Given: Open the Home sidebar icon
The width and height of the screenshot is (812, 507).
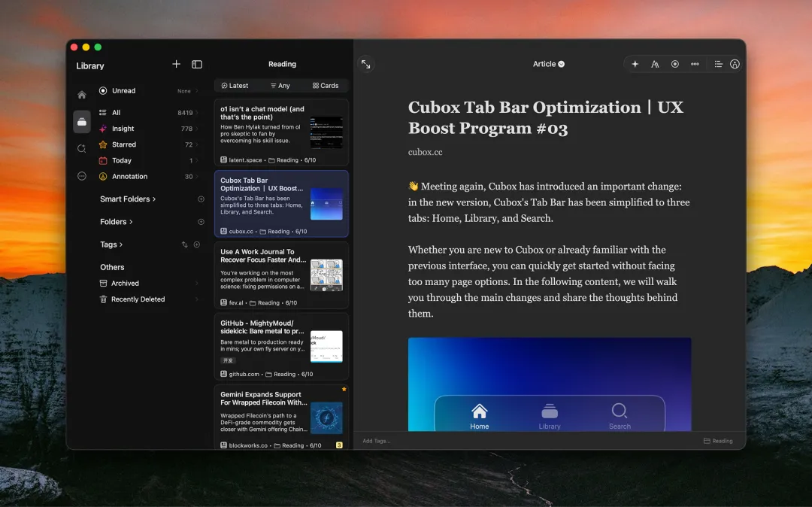Looking at the screenshot, I should coord(82,95).
